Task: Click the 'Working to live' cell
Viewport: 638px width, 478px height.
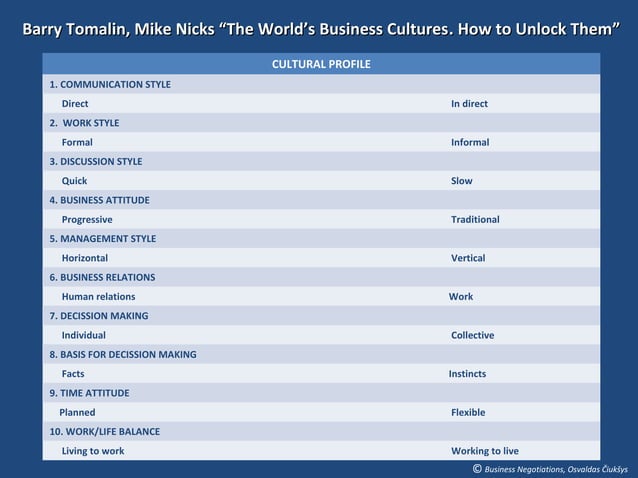Action: click(485, 451)
